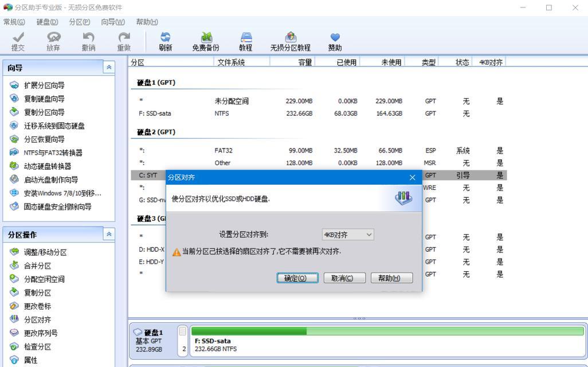Select 复制分区 operation
The image size is (588, 367).
click(30, 292)
